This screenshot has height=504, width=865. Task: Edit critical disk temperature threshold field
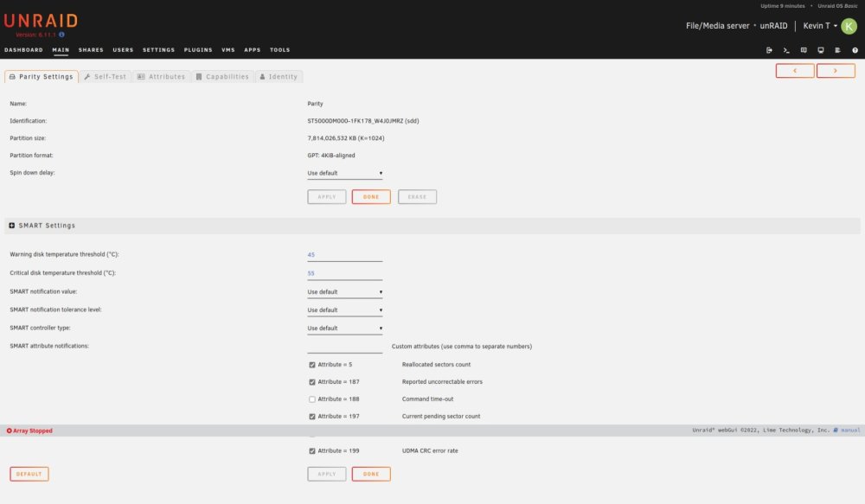(x=345, y=273)
